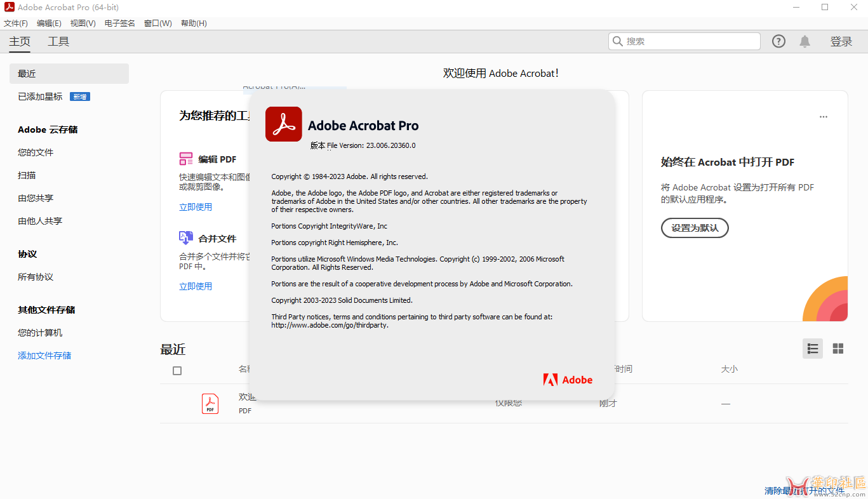
Task: Open the three-dot menu on default PDF card
Action: [824, 117]
